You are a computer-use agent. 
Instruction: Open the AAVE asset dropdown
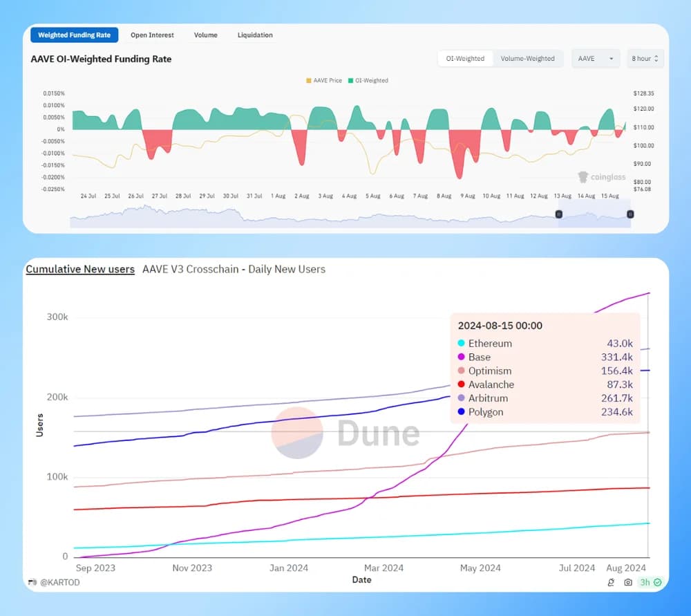pos(596,59)
